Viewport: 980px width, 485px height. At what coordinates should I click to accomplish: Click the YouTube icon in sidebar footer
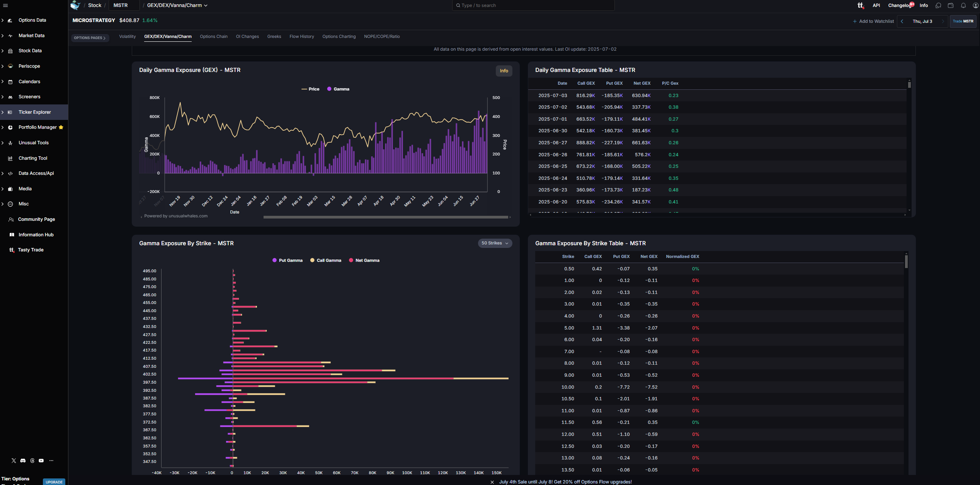point(41,461)
